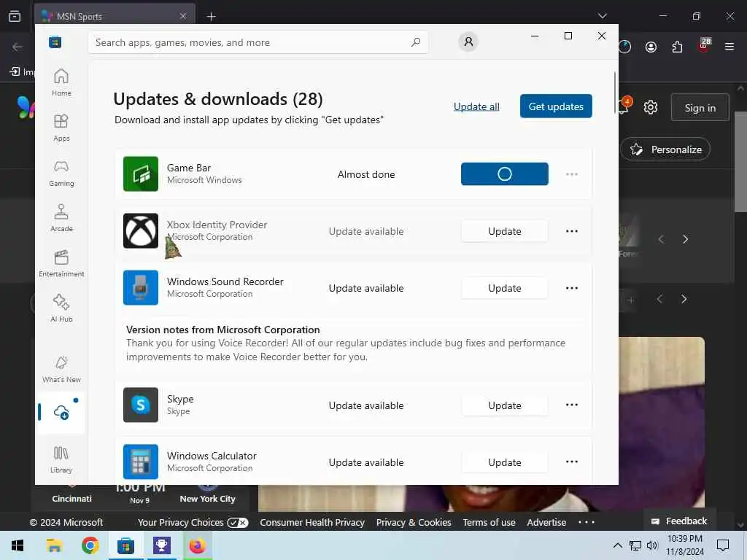Click the Get updates button
This screenshot has height=560, width=747.
point(556,106)
